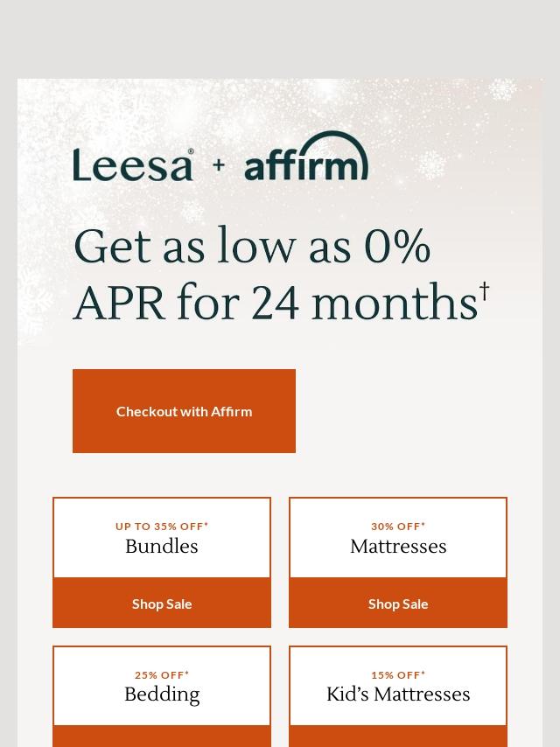Click the orange button below Kid's Mattresses
Screen dimensions: 560x747
point(398,737)
